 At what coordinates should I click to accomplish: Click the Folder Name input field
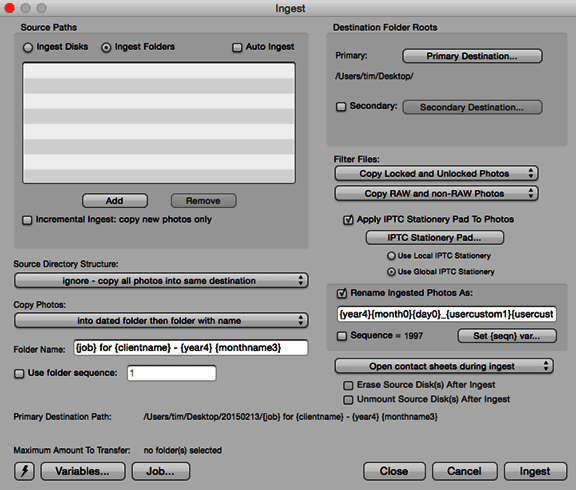pyautogui.click(x=191, y=347)
